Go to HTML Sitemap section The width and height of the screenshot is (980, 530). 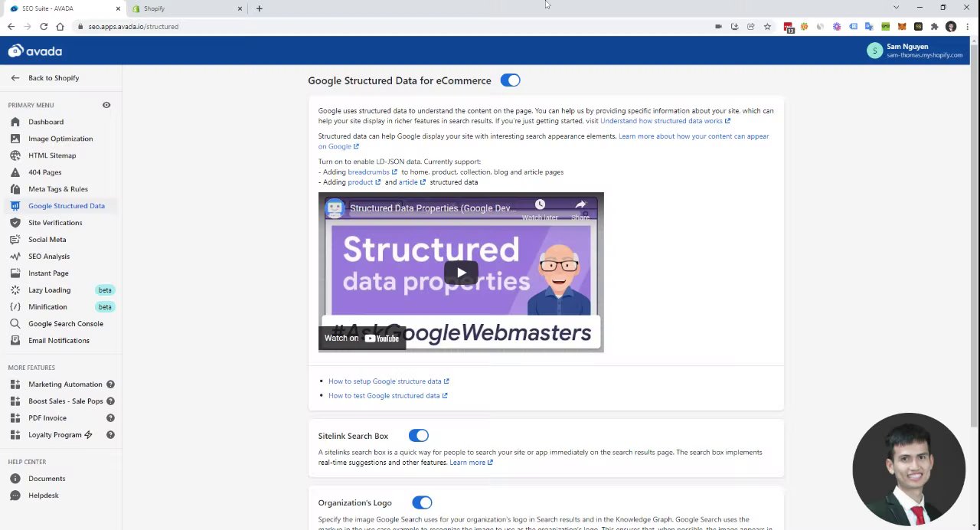52,155
